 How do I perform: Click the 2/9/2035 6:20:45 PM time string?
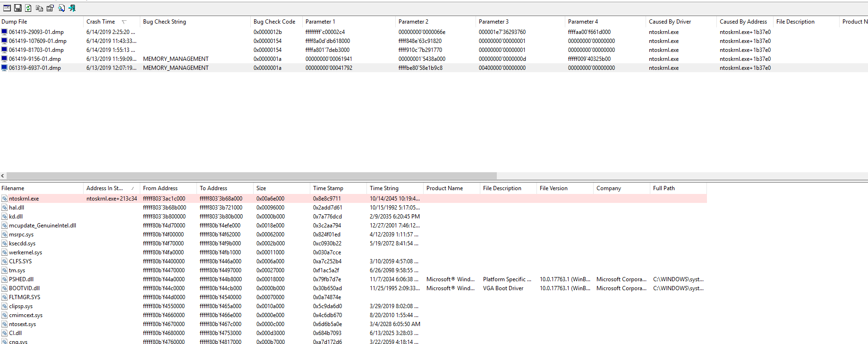coord(395,217)
